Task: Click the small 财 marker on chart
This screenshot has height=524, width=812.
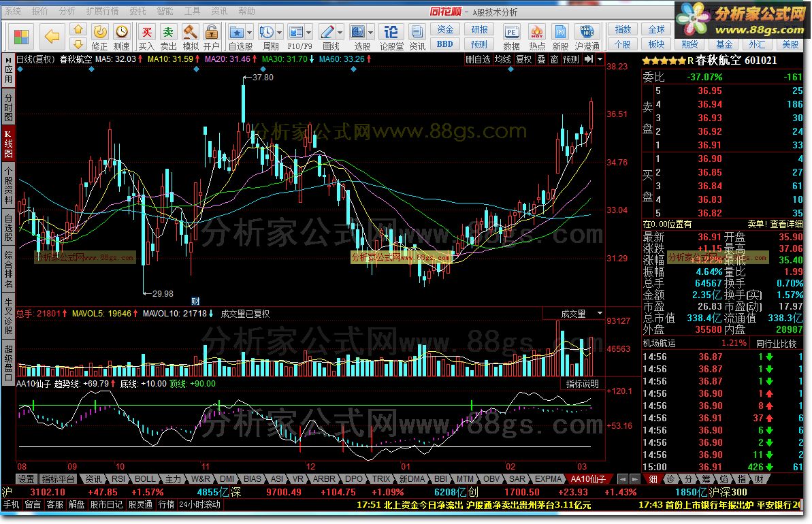Action: coord(195,301)
